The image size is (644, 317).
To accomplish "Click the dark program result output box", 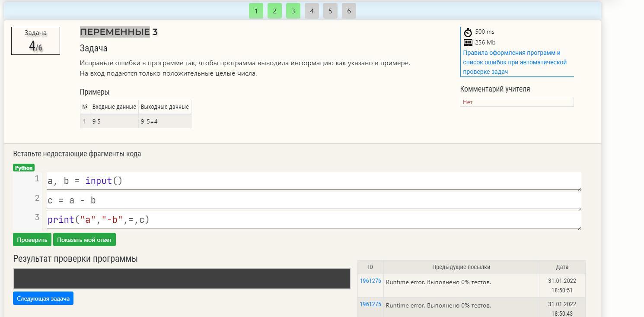I will click(182, 279).
